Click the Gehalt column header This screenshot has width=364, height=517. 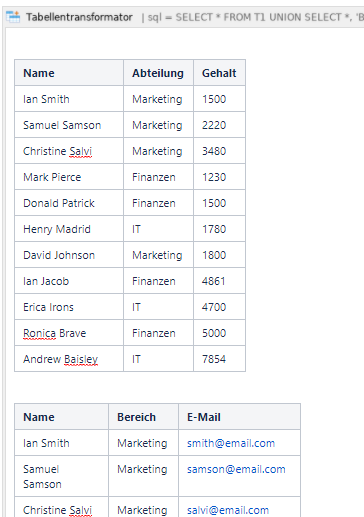[219, 73]
